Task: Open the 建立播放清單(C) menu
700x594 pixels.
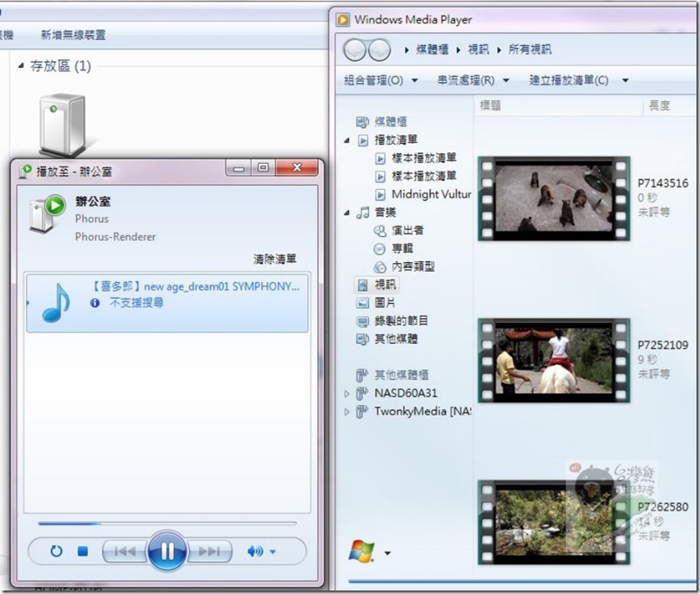Action: pyautogui.click(x=569, y=80)
